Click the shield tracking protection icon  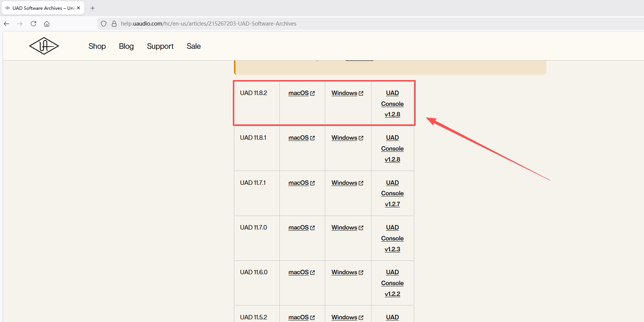(104, 24)
